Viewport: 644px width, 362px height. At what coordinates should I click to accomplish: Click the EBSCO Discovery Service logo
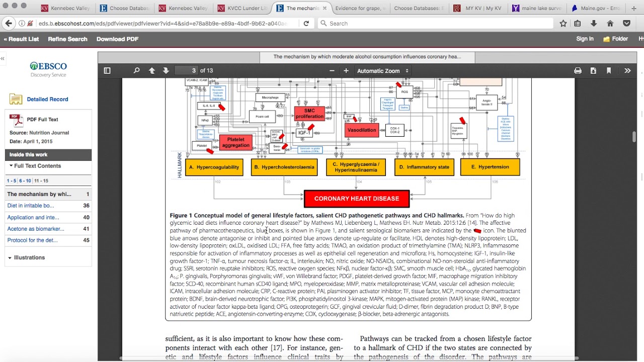(48, 69)
